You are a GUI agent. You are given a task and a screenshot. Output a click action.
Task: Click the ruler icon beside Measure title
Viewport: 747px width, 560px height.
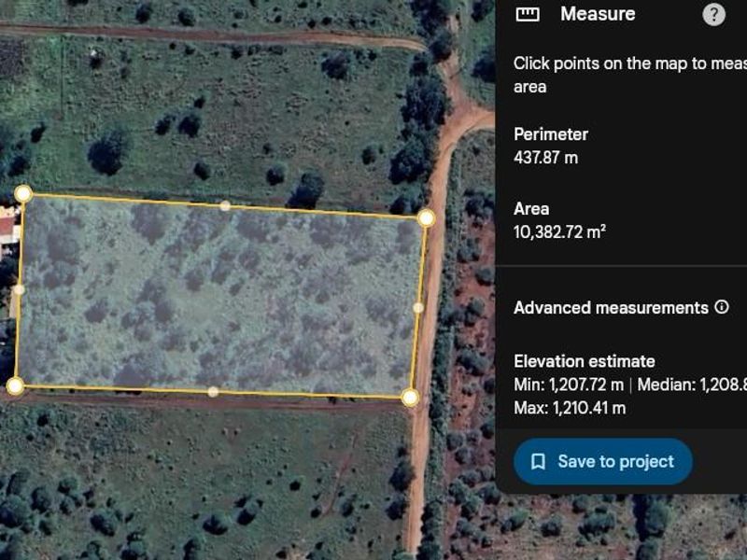coord(529,14)
